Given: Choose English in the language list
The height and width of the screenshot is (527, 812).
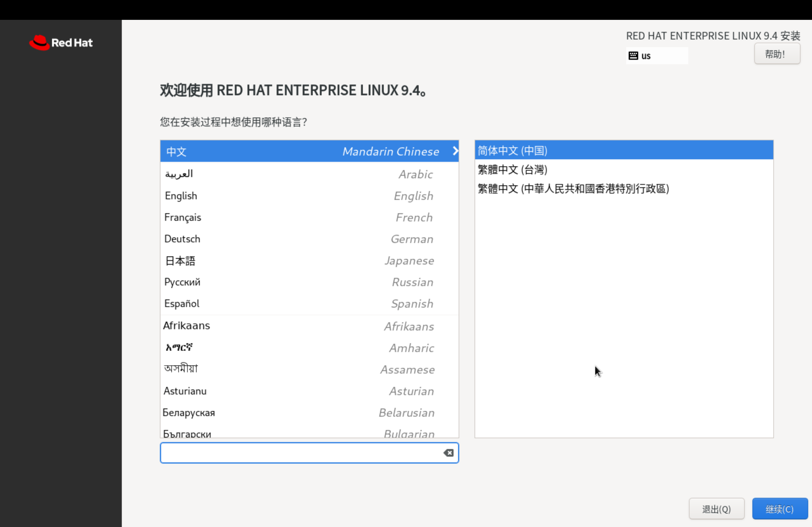Looking at the screenshot, I should click(x=309, y=196).
